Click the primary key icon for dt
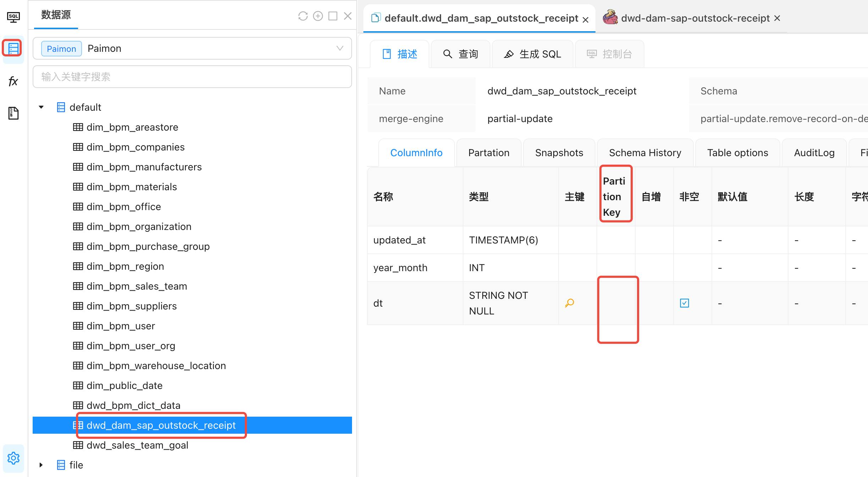Viewport: 868px width, 477px height. [570, 303]
